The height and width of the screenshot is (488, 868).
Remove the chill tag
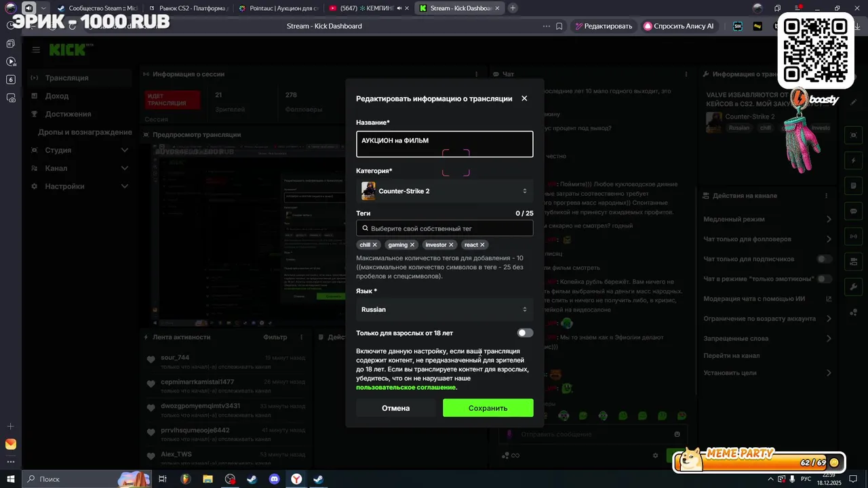point(374,245)
